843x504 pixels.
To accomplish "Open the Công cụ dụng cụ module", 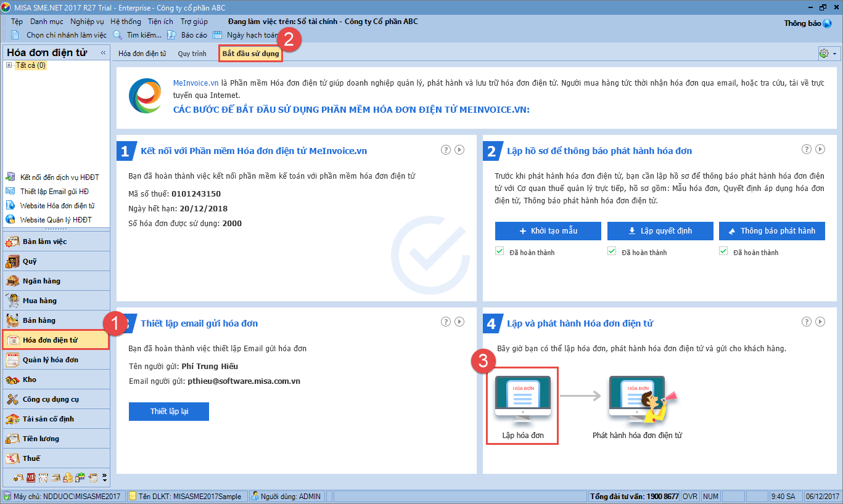I will (57, 399).
